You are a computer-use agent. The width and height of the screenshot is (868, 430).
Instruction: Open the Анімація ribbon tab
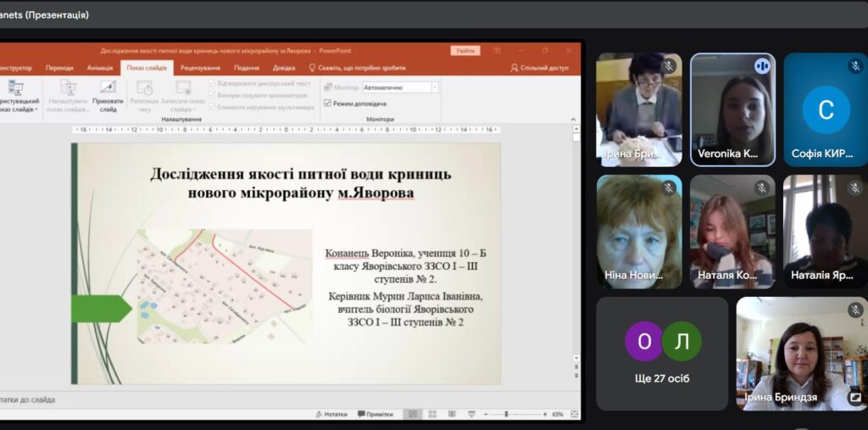[99, 68]
